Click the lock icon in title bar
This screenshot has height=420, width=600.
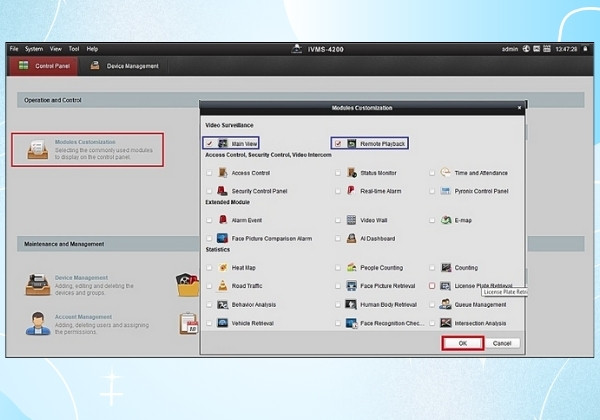[585, 49]
